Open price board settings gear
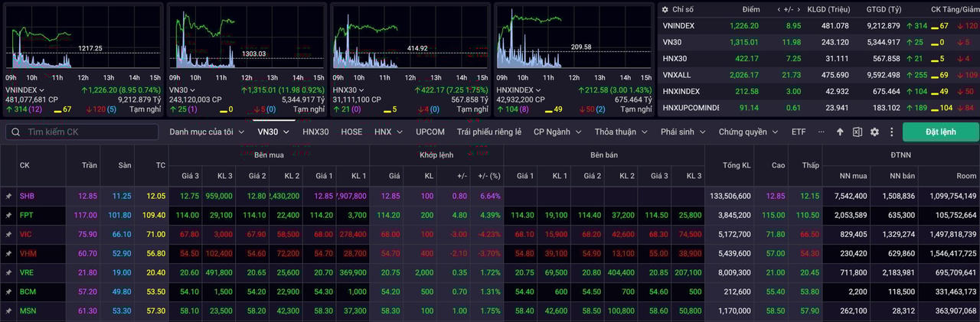This screenshot has height=322, width=980. 874,132
